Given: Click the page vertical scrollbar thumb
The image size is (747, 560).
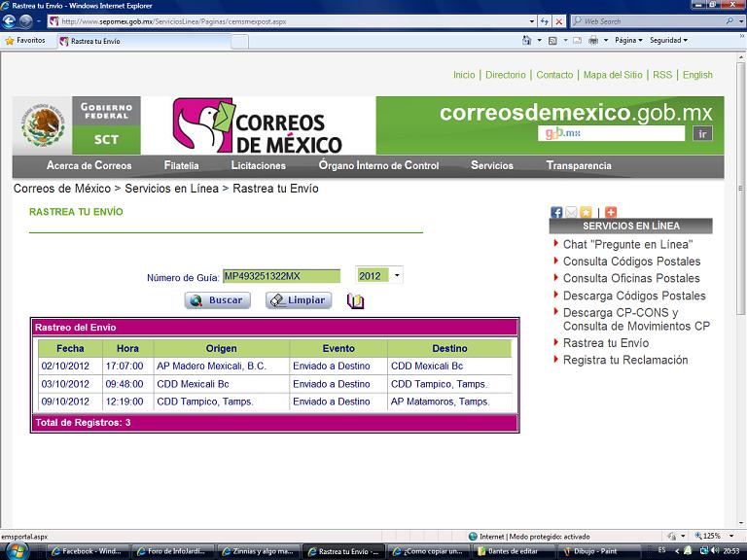Looking at the screenshot, I should tap(740, 188).
